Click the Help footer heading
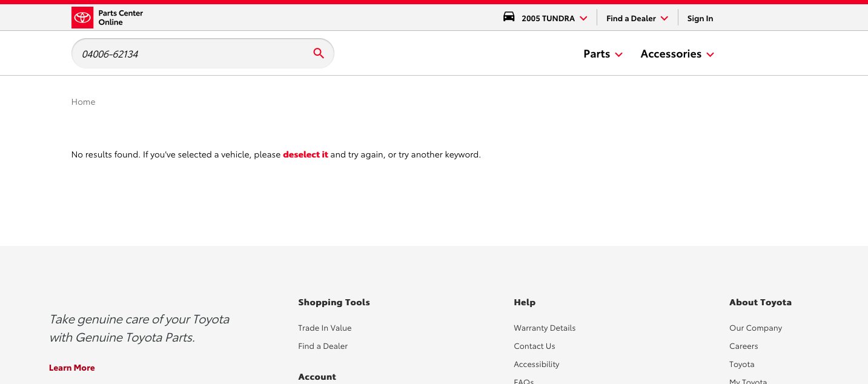 click(x=525, y=302)
